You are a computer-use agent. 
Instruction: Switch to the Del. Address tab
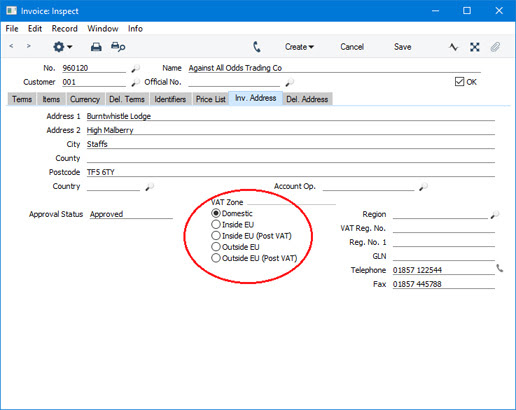click(307, 99)
